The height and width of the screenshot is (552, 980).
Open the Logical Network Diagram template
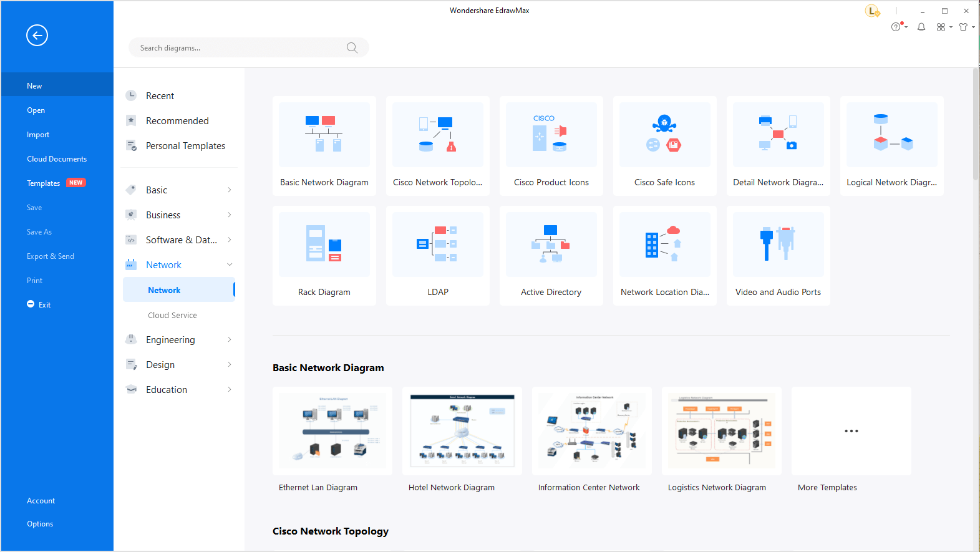click(892, 146)
